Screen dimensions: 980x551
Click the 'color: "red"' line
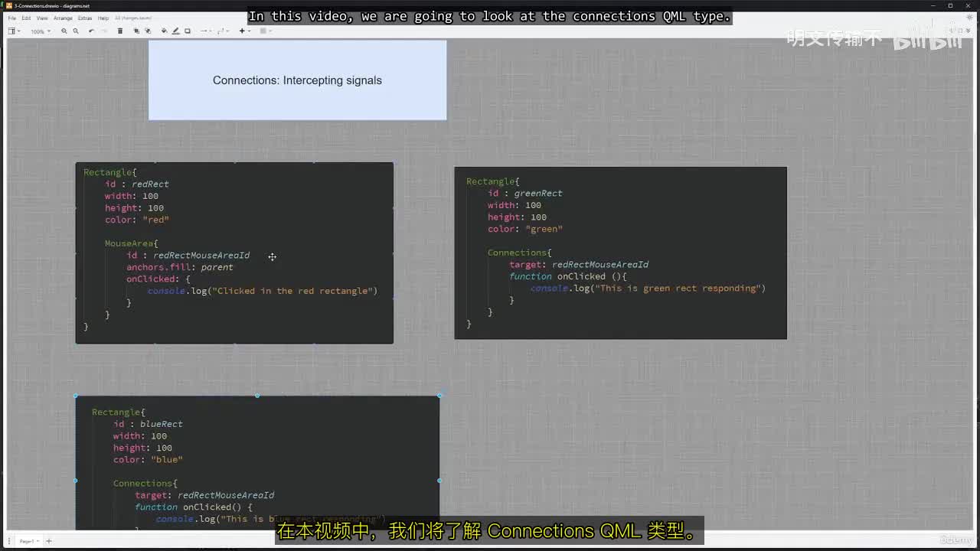coord(137,220)
